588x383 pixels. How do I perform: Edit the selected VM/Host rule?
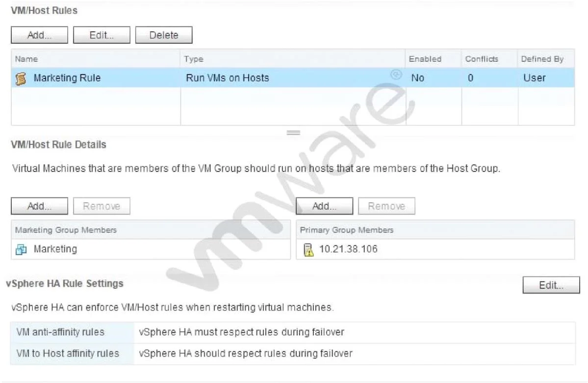click(102, 35)
